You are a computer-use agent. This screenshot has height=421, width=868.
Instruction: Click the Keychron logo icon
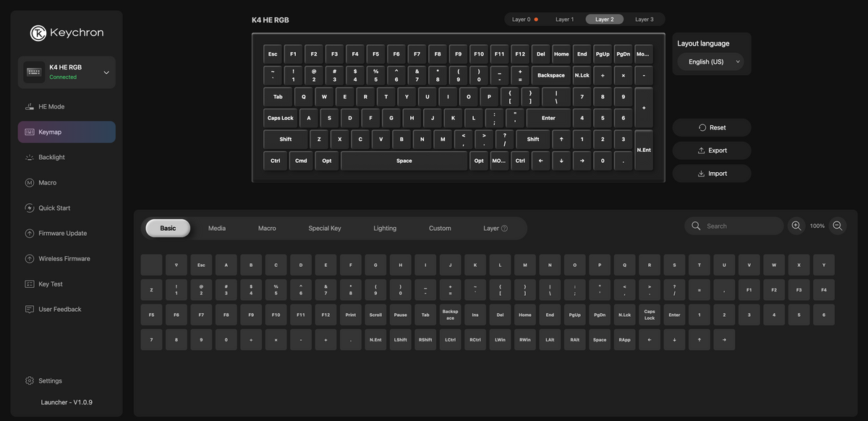click(38, 33)
